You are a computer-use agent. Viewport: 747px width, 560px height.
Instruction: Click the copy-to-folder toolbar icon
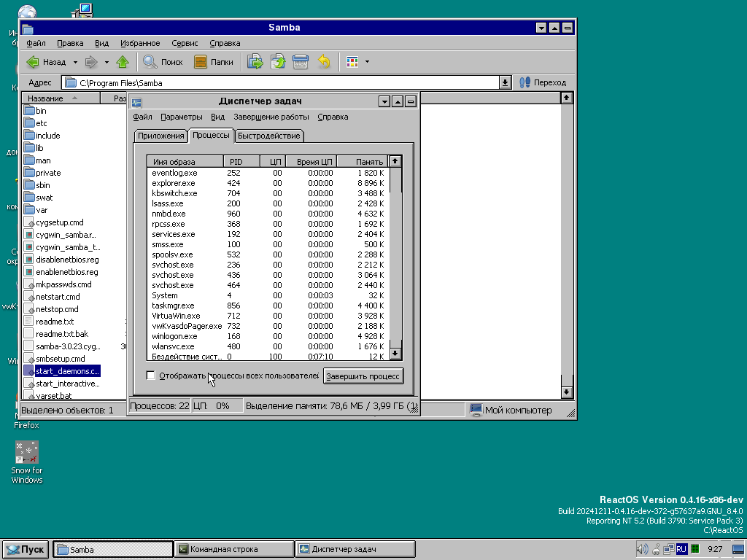(278, 62)
